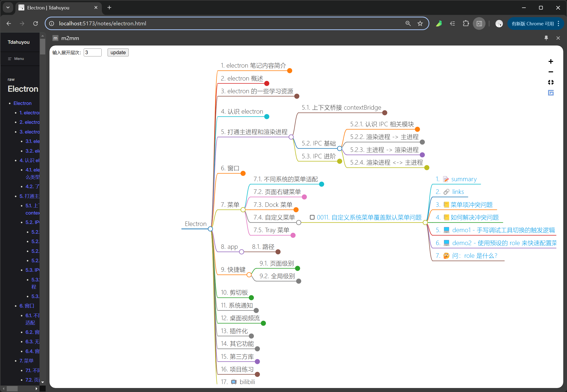Viewport: 567px width, 392px height.
Task: Collapse the 9. 快捷键 branch circle
Action: pyautogui.click(x=249, y=275)
